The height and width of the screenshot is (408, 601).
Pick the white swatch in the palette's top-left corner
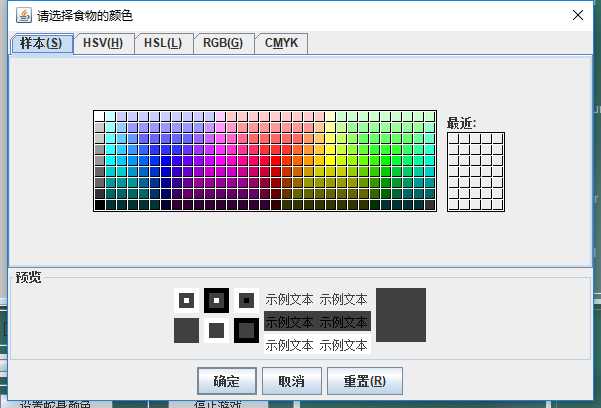pos(99,117)
